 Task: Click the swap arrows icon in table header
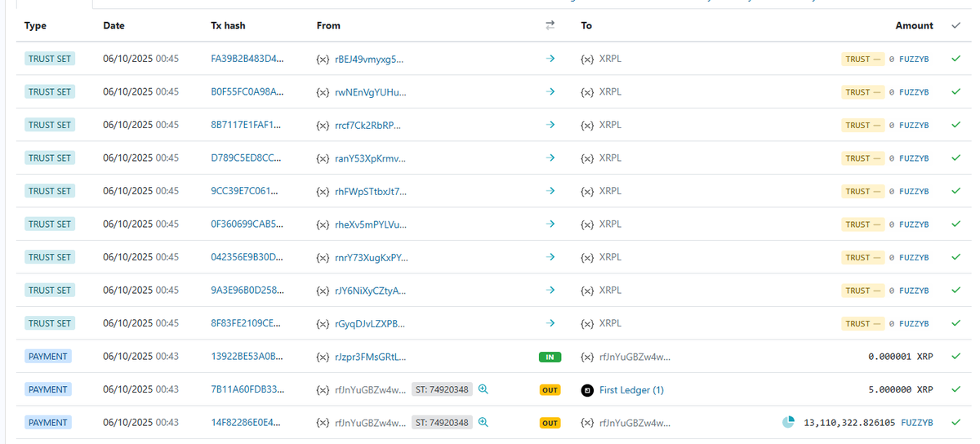click(550, 25)
